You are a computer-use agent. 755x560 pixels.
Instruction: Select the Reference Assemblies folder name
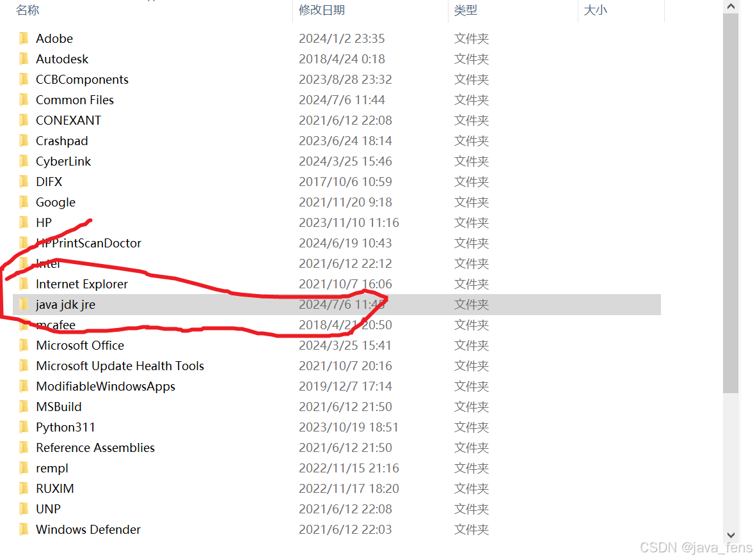pyautogui.click(x=95, y=447)
